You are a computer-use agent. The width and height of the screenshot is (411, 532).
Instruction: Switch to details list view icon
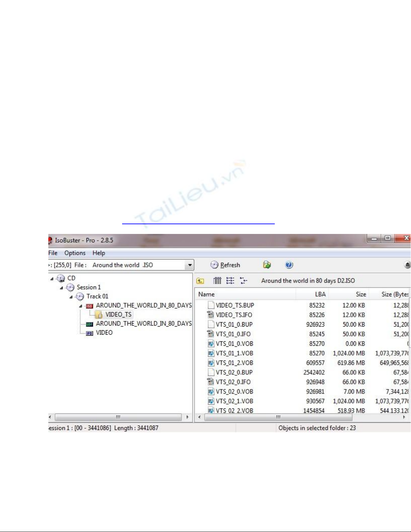tap(217, 281)
